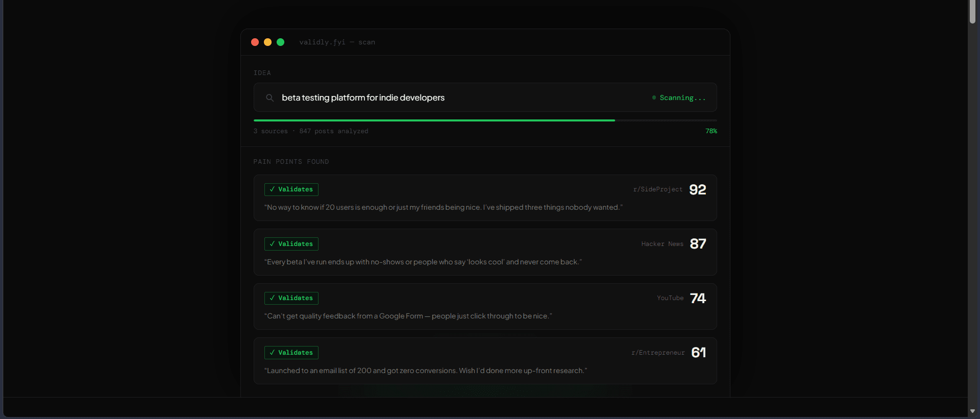The height and width of the screenshot is (419, 980).
Task: Click the page scrollbar thumb
Action: coord(973,12)
